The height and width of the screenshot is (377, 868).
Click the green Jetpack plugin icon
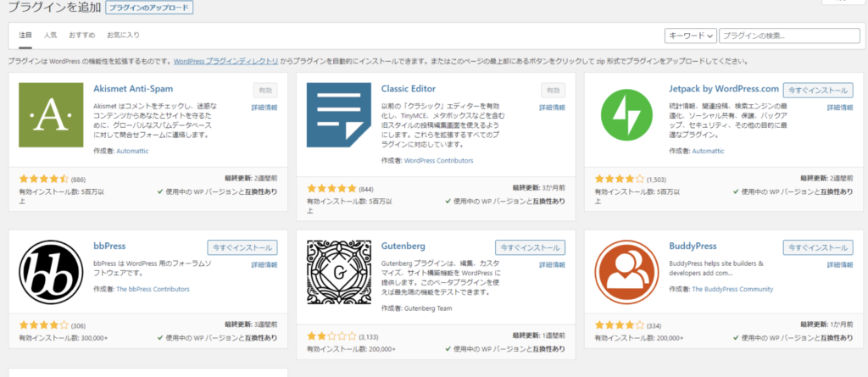point(626,115)
